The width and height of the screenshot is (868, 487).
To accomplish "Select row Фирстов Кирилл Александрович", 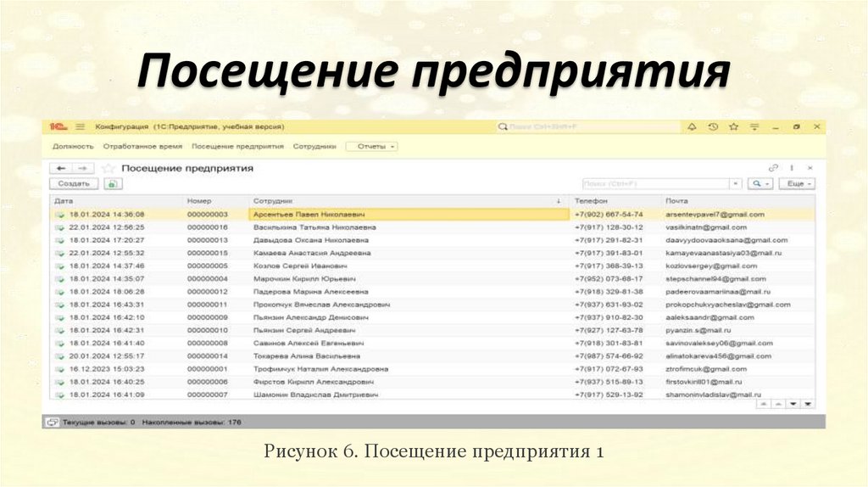I will point(432,383).
